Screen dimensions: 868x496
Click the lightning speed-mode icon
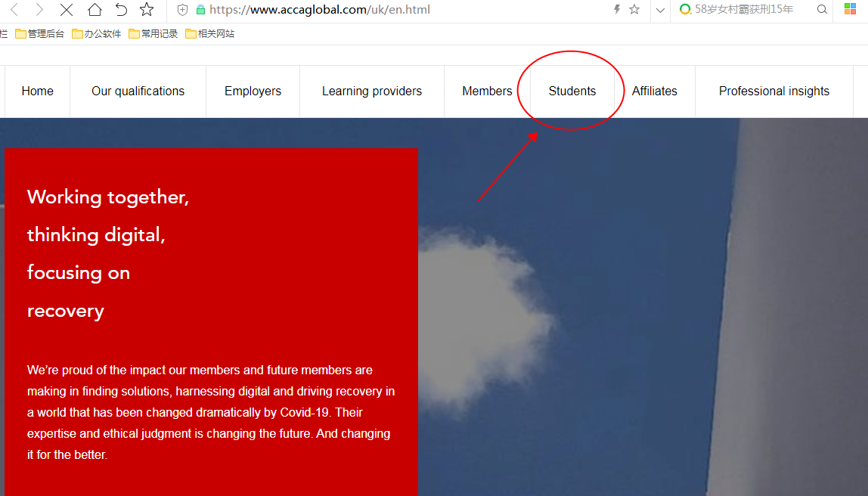pyautogui.click(x=617, y=9)
